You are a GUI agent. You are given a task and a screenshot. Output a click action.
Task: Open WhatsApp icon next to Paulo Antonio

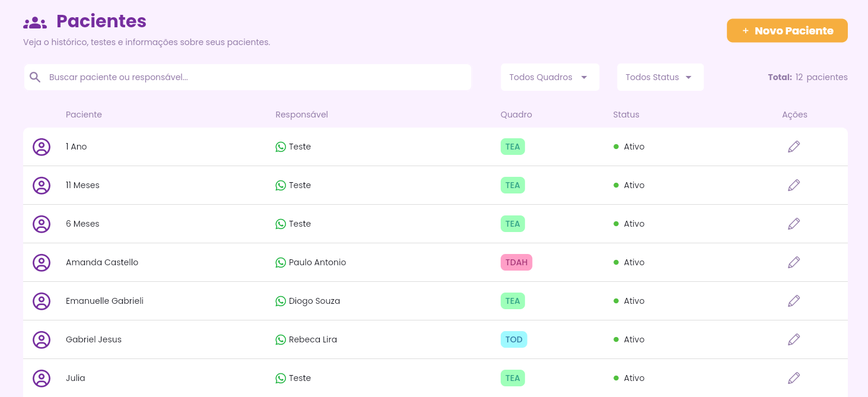(x=281, y=262)
